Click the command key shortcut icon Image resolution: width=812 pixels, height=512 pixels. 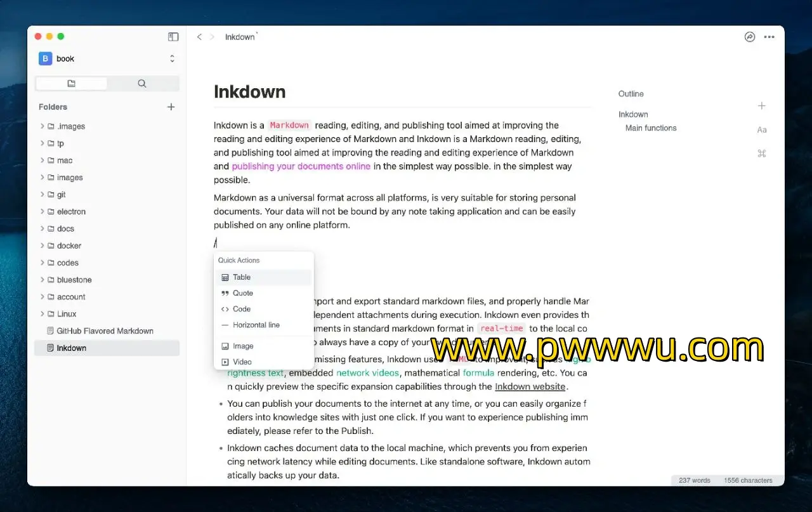pos(762,154)
